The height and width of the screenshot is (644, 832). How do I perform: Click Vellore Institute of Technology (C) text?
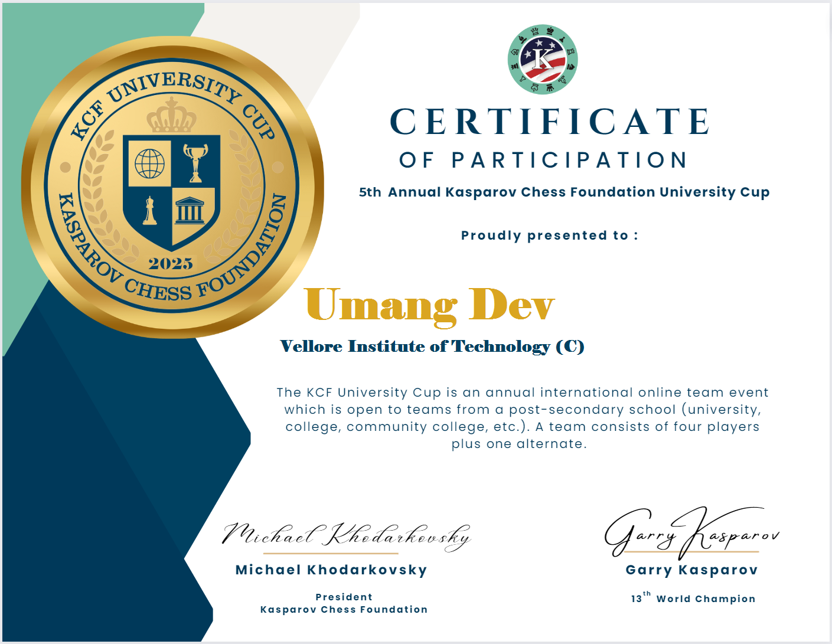tap(432, 346)
